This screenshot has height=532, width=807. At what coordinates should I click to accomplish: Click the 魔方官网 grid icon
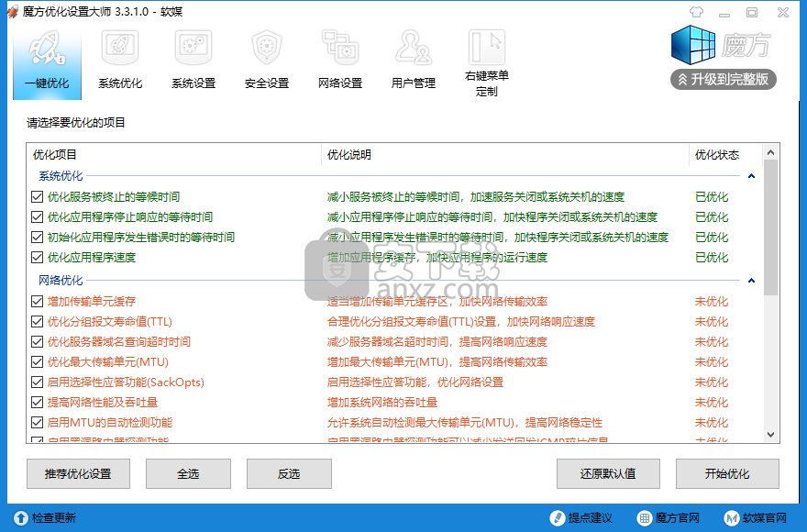(x=644, y=518)
